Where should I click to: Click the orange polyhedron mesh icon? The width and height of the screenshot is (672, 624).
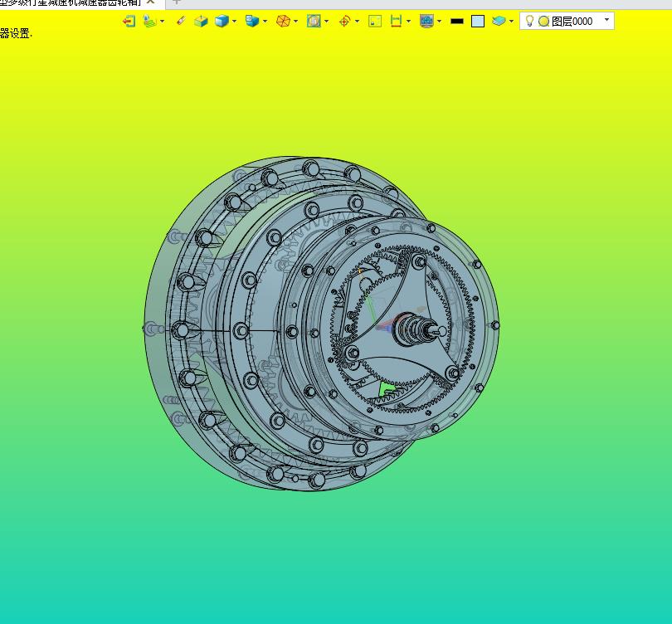(283, 21)
